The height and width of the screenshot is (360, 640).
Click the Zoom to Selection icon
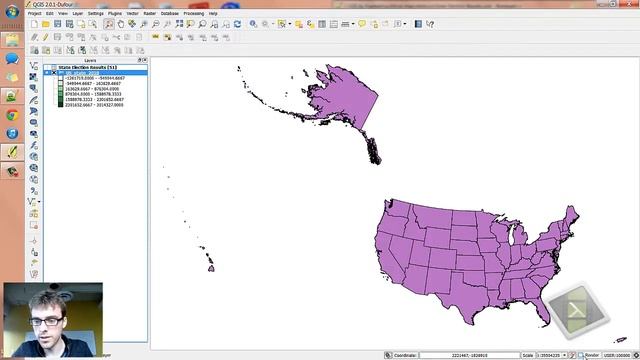click(191, 24)
